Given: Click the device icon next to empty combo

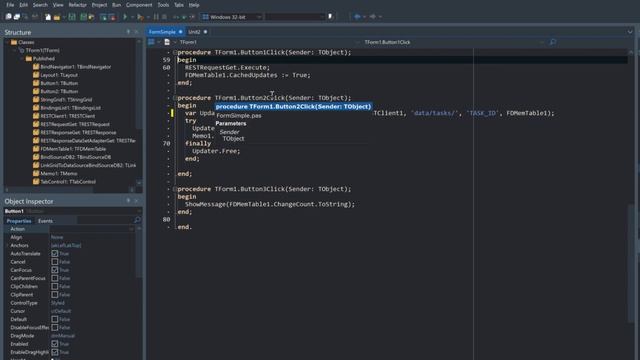Looking at the screenshot, I should click(331, 17).
